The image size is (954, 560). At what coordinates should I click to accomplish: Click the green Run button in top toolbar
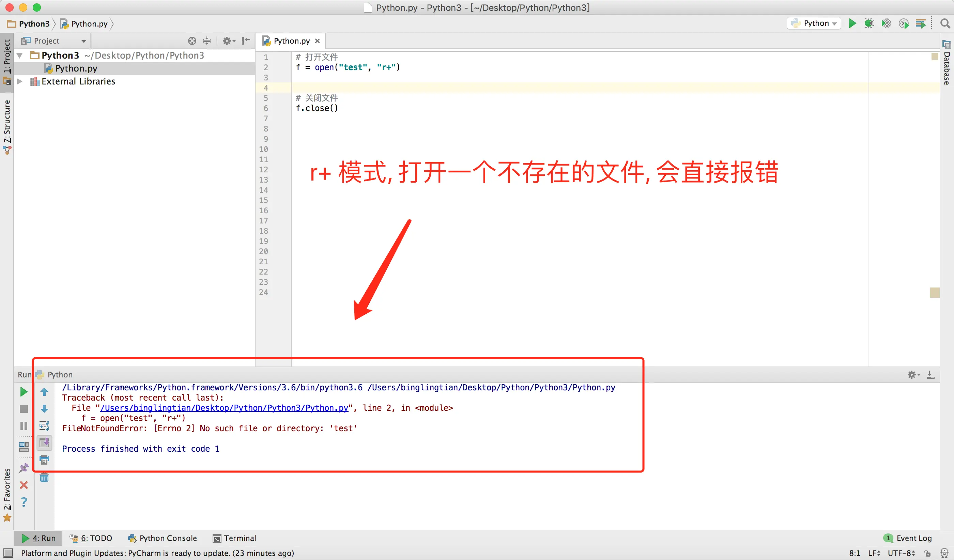(852, 24)
